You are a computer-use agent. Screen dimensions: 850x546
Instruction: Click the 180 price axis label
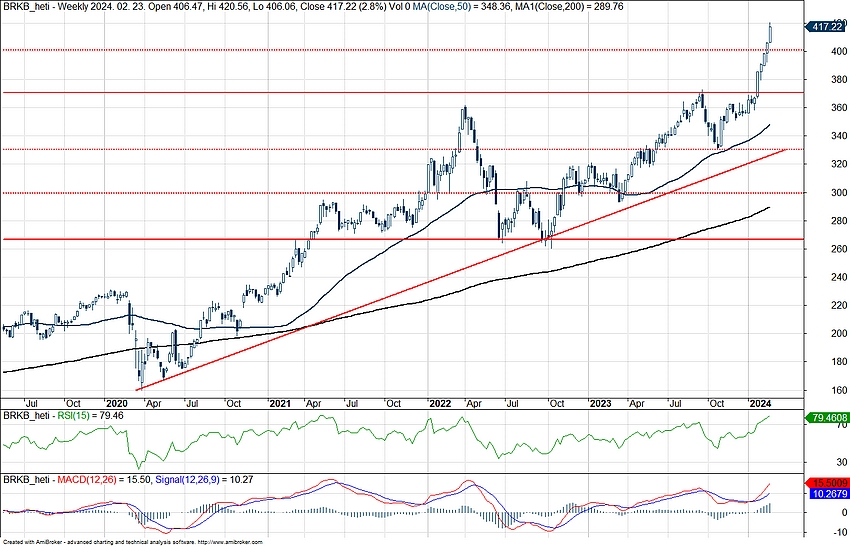click(840, 362)
